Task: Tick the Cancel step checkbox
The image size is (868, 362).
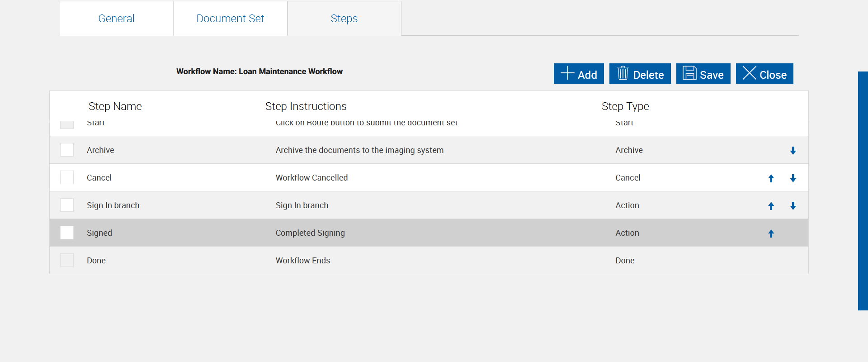Action: pos(67,177)
